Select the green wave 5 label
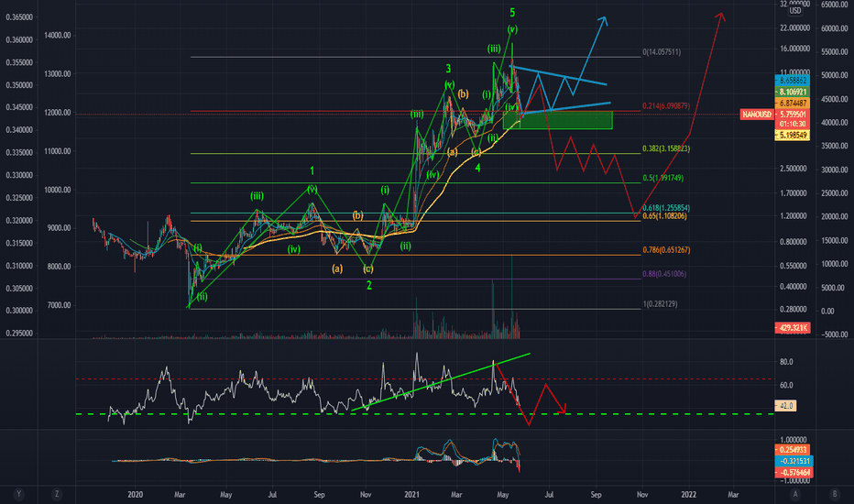This screenshot has width=854, height=504. coord(512,13)
